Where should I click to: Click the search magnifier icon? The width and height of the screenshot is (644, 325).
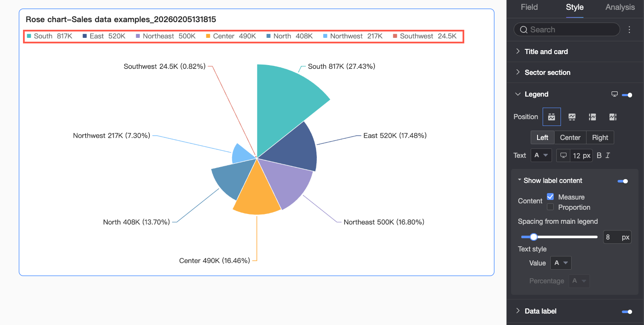pos(524,29)
